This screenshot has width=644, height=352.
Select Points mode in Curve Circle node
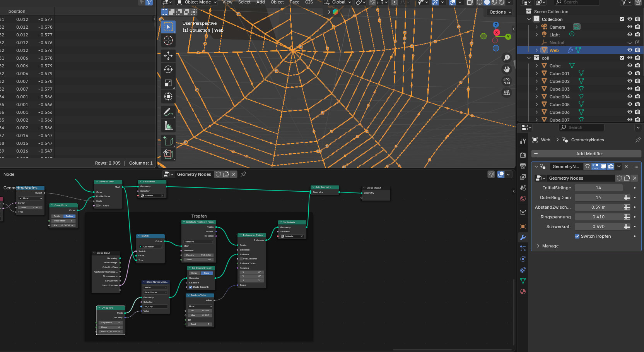[57, 216]
